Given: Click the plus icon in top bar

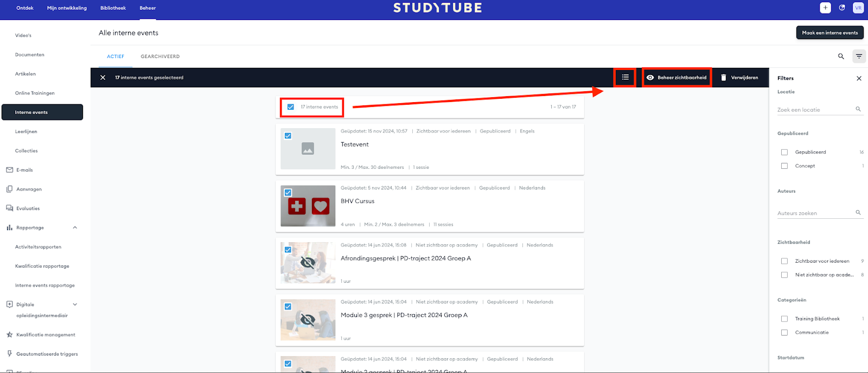Looking at the screenshot, I should click(825, 8).
